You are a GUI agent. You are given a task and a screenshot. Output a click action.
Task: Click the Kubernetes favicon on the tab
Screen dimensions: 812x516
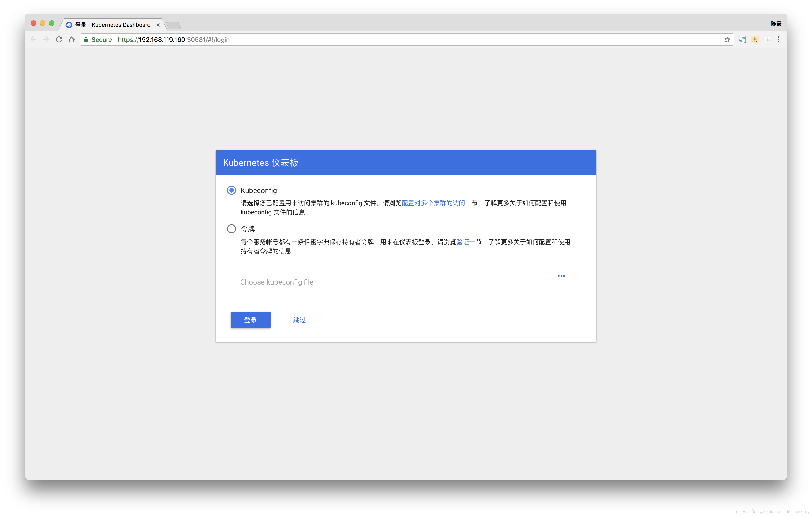pyautogui.click(x=69, y=25)
